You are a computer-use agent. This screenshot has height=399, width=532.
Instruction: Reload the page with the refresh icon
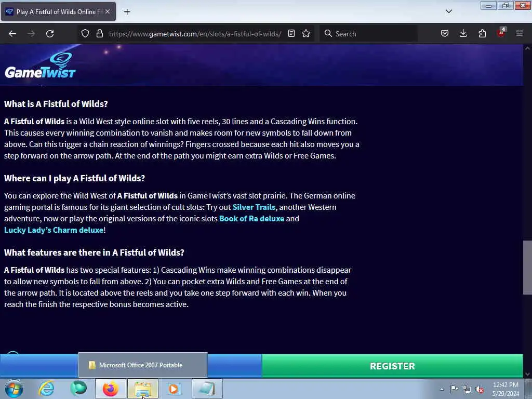coord(50,34)
